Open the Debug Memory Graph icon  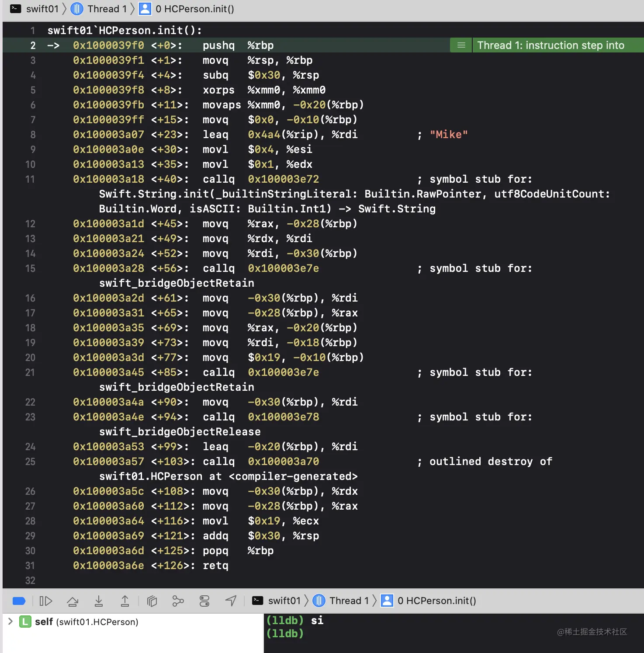click(178, 601)
